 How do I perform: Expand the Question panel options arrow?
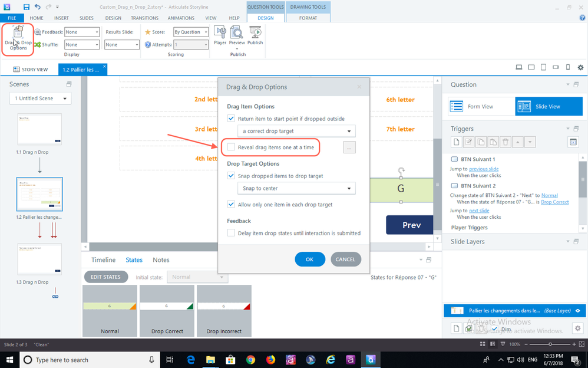click(568, 84)
